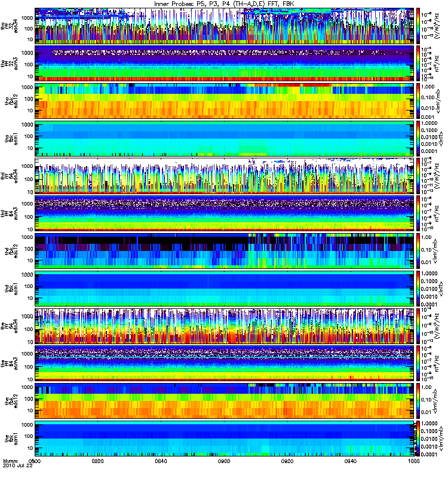Click inside the tha fbk edc12 spectrogram
Screen dimensions: 448x478
(225, 101)
